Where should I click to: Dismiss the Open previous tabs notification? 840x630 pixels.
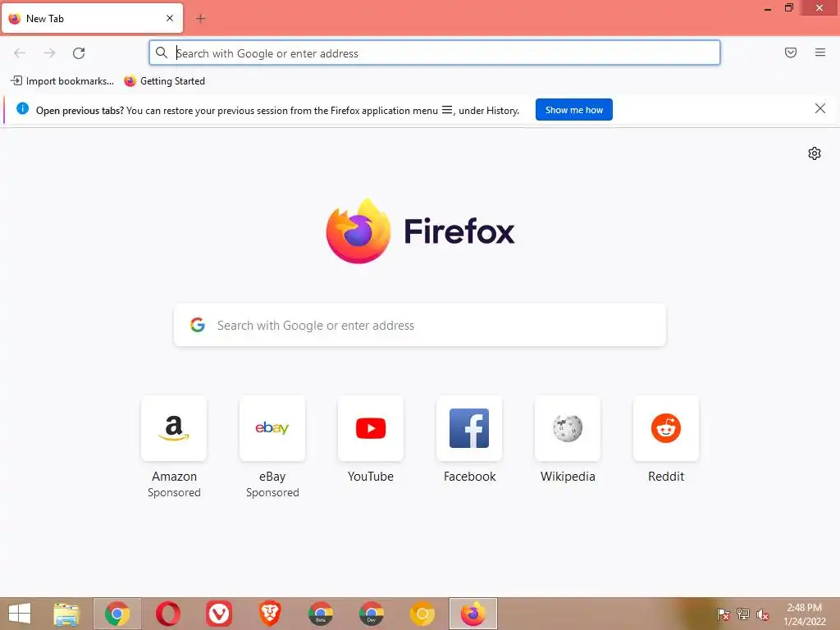pyautogui.click(x=820, y=109)
